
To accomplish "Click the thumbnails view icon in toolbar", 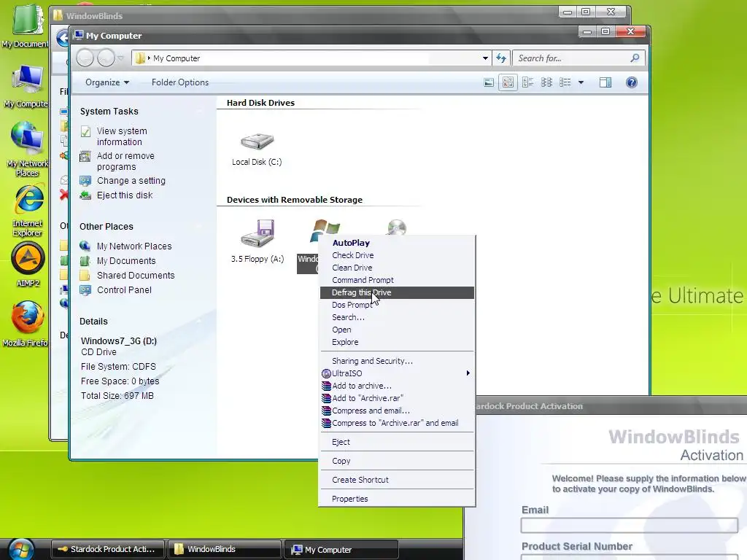I will pos(489,82).
